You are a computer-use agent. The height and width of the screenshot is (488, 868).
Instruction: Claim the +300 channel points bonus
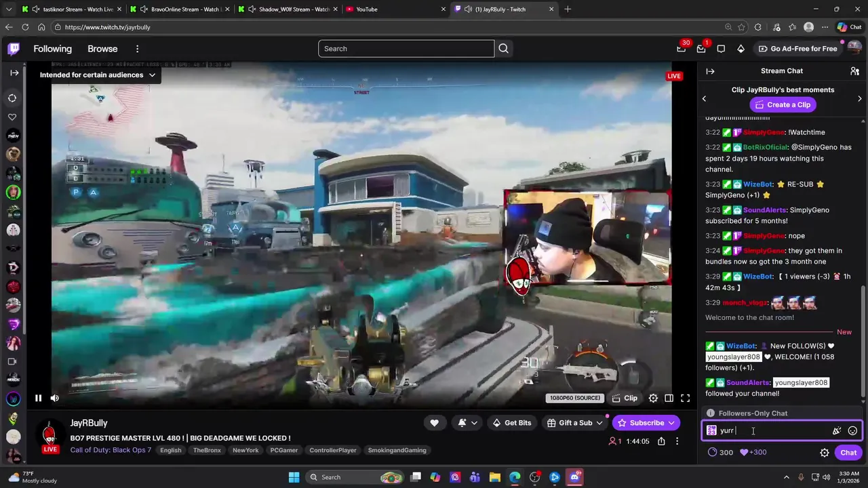(753, 452)
